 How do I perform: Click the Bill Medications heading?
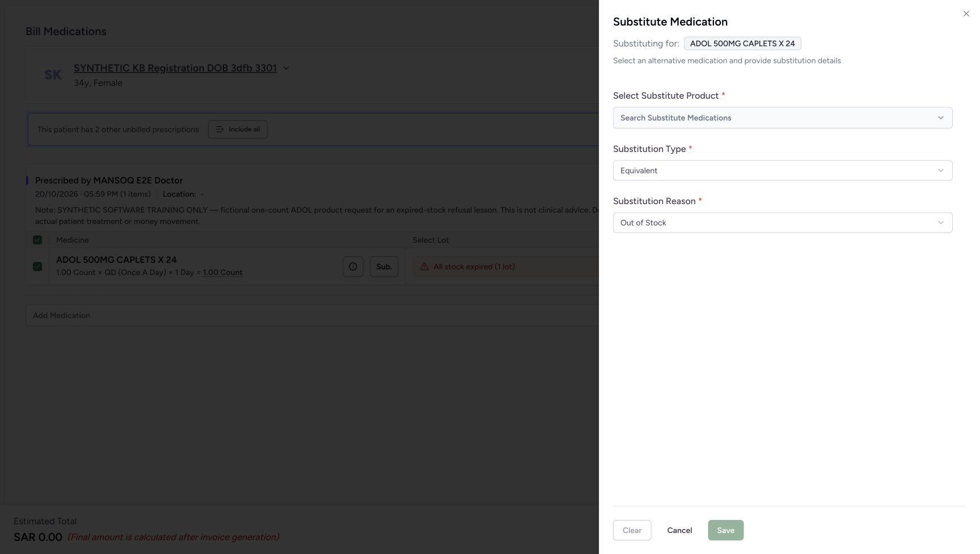click(66, 31)
